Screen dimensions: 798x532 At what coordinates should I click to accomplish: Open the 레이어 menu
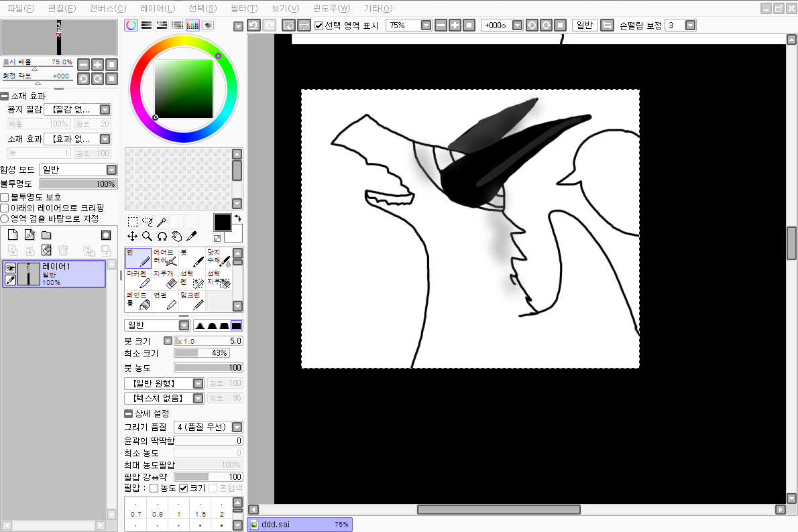(158, 8)
